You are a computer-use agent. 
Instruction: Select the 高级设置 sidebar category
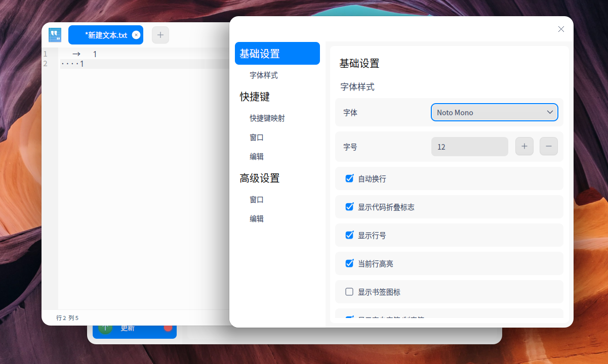coord(260,178)
